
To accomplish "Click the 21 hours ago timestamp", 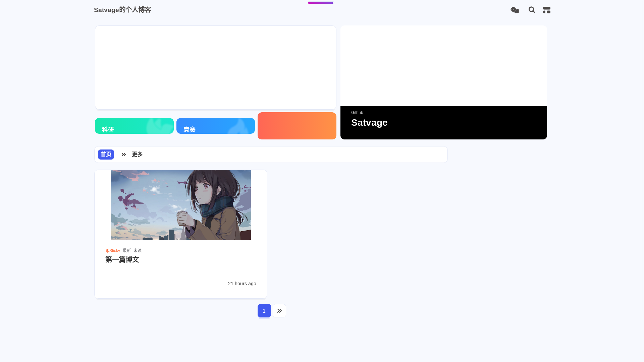I will (242, 284).
